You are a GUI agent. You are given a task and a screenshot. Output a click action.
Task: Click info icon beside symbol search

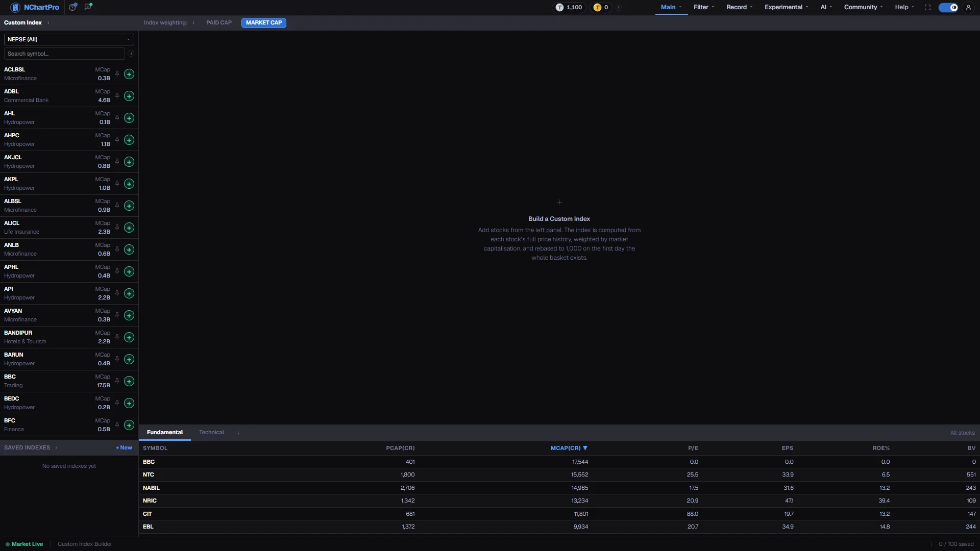pyautogui.click(x=131, y=54)
